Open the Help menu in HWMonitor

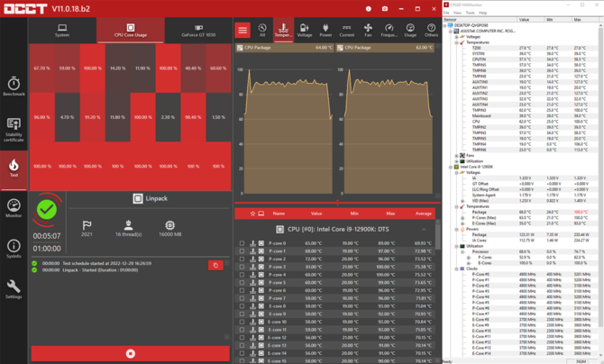[482, 13]
